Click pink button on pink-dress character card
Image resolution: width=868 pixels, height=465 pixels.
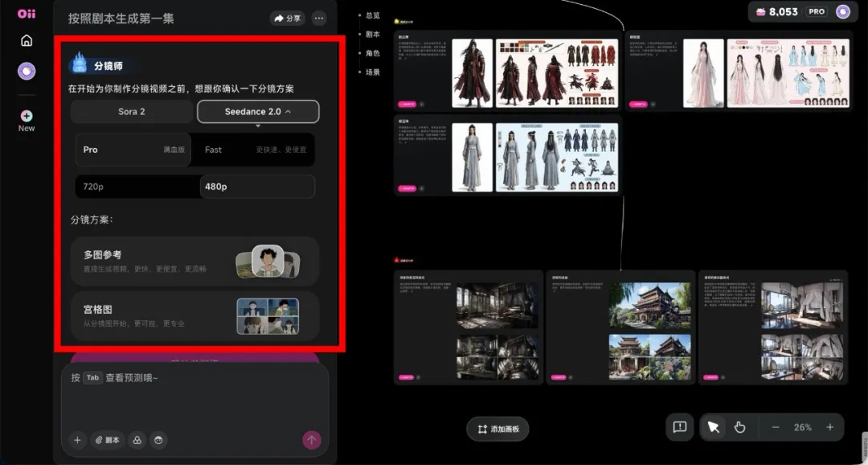click(x=638, y=104)
